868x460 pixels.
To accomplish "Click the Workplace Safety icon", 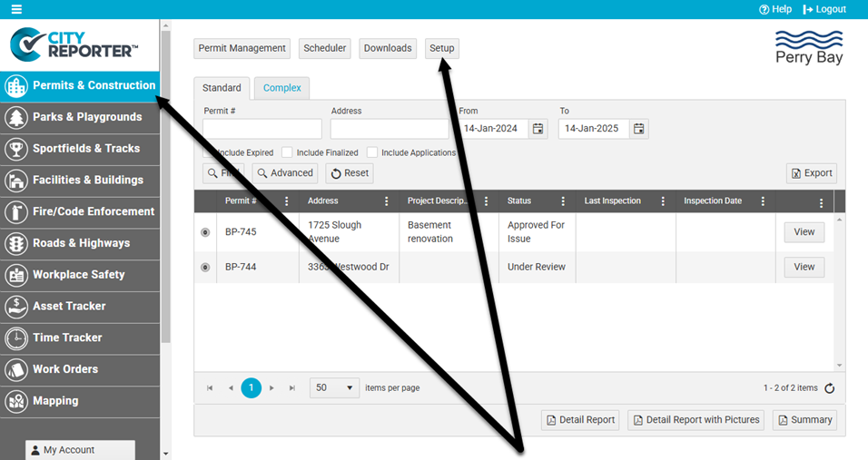I will 16,275.
